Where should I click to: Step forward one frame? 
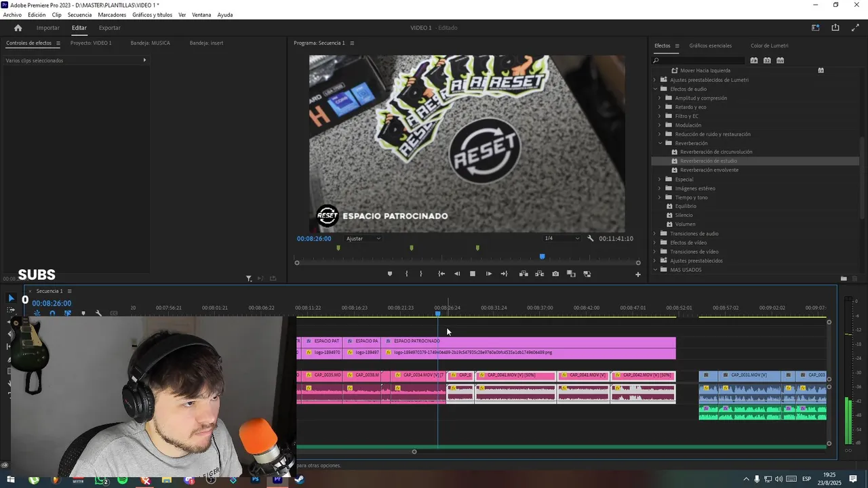click(488, 274)
